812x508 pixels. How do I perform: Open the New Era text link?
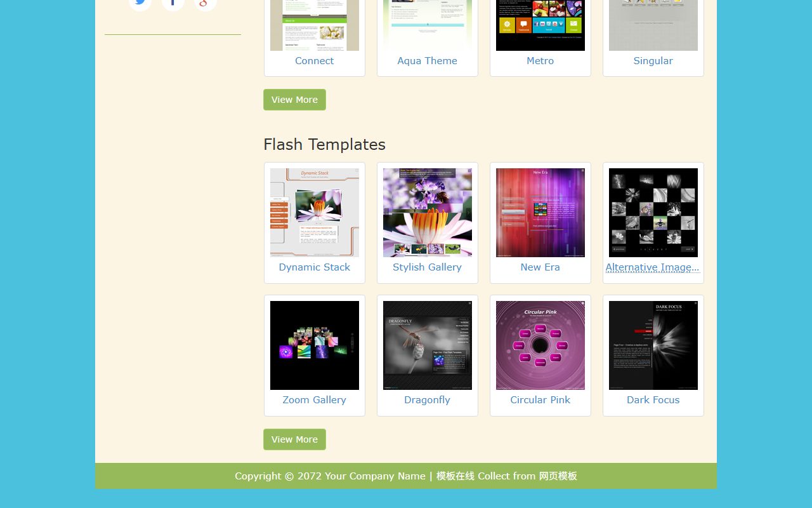click(540, 267)
